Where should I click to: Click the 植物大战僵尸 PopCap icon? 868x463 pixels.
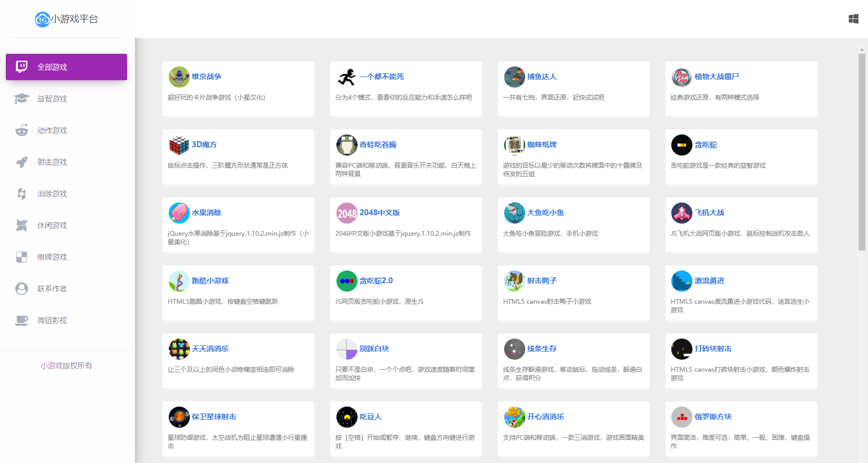681,77
